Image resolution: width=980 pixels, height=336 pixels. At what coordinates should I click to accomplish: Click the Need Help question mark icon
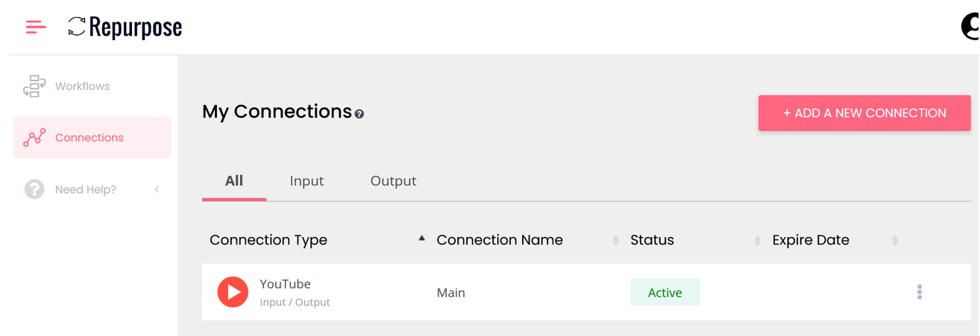[34, 189]
